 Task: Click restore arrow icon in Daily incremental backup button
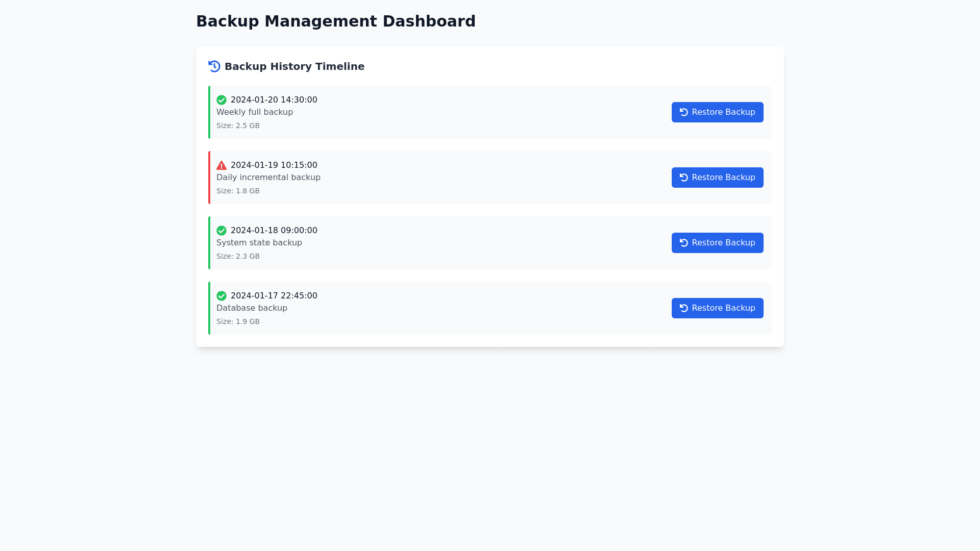[x=684, y=178]
